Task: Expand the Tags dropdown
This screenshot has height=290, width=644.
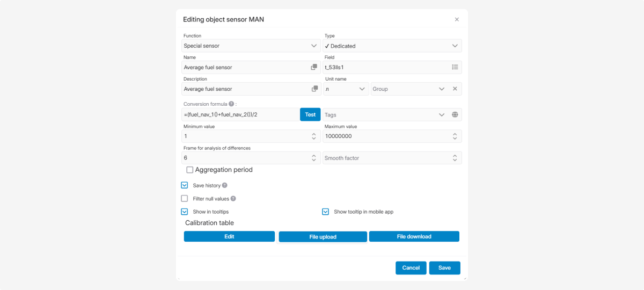Action: click(442, 114)
